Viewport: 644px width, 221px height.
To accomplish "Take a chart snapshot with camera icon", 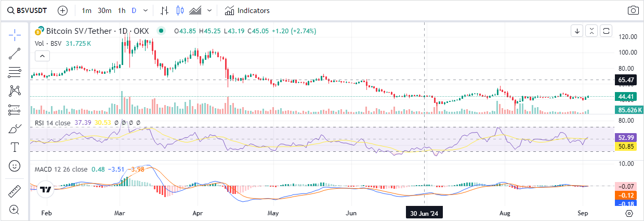I will (x=633, y=10).
